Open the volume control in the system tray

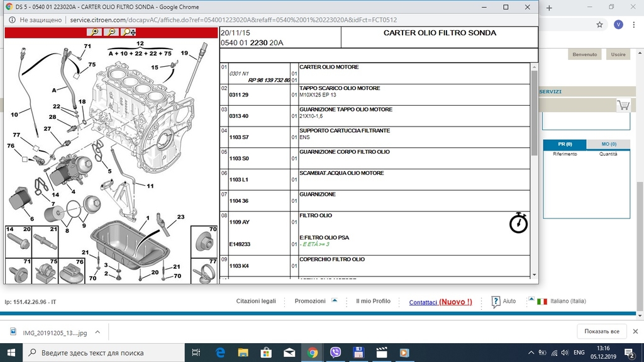(x=565, y=353)
